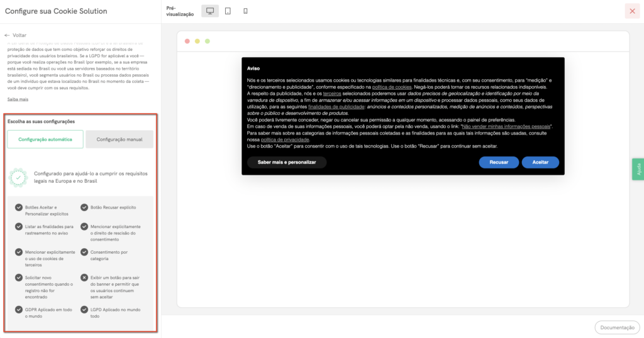
Task: Click the X icon beside Exibir um botão
Action: [x=84, y=277]
